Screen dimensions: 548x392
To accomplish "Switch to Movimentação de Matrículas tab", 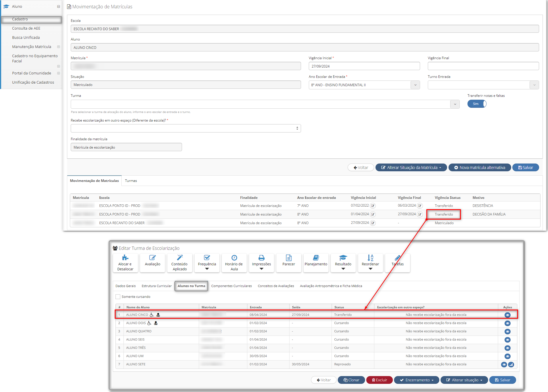I will pos(94,181).
